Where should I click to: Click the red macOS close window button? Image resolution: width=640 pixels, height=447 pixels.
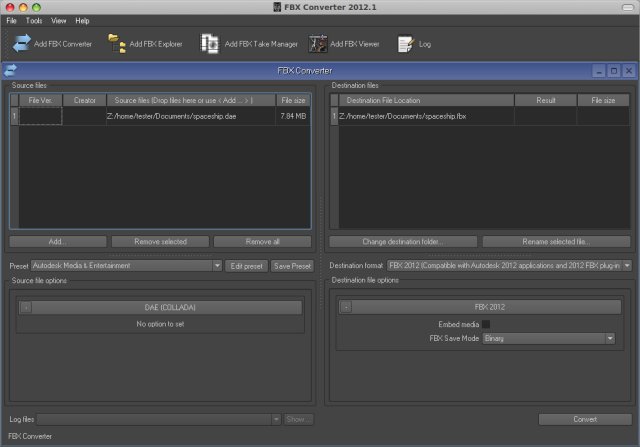point(10,7)
